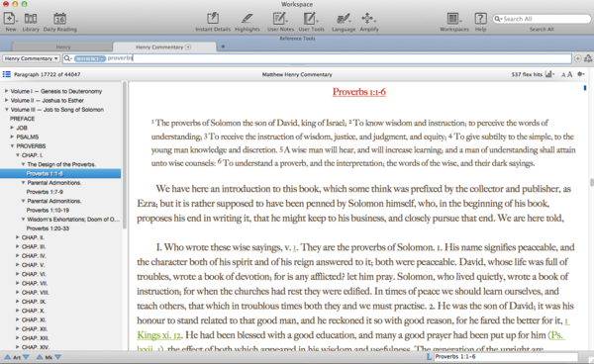Collapse the PROVERBS tree node

12,145
